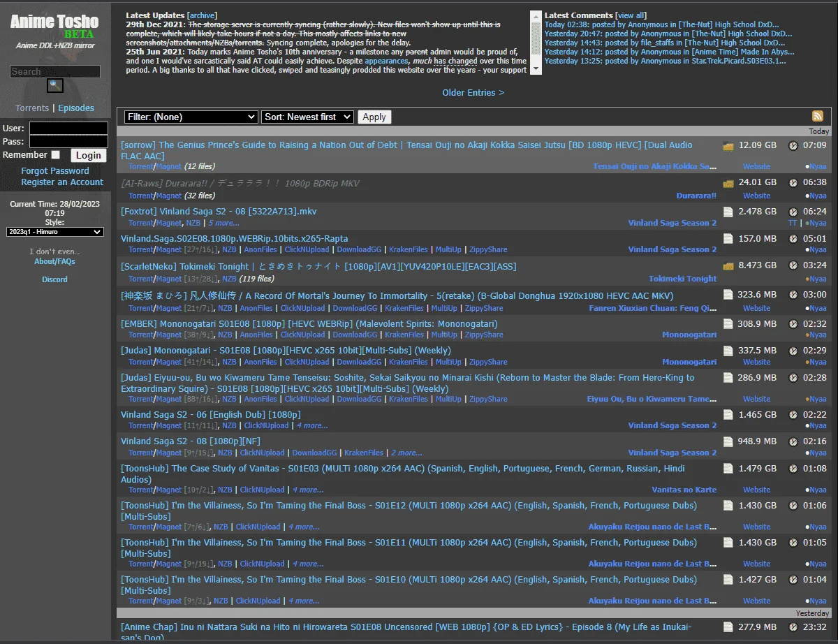Open Durarara!! series link

696,196
